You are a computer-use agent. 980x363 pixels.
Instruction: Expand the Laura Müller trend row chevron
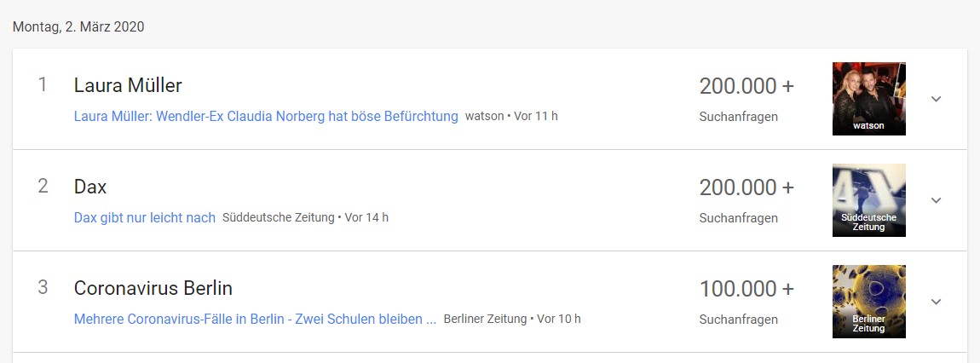pos(936,99)
